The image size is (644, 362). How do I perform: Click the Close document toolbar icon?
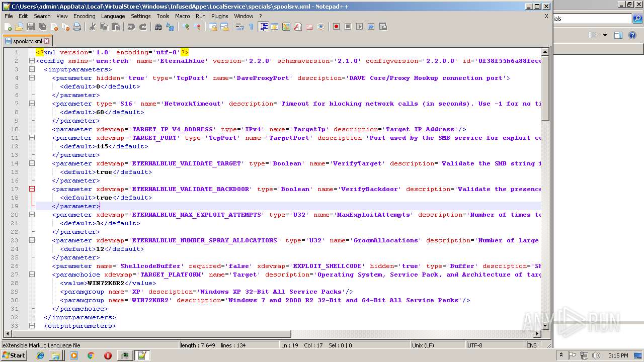click(54, 27)
